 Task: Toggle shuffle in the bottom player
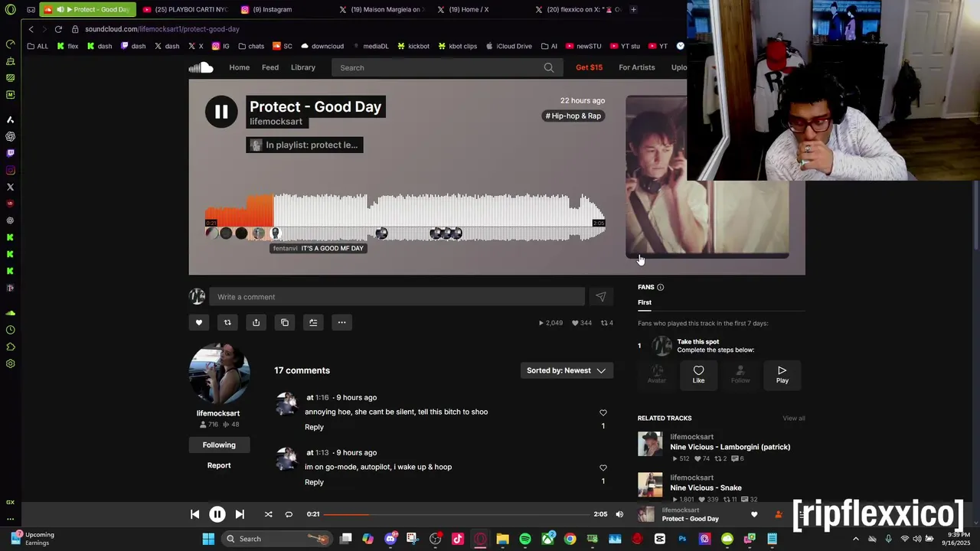click(x=268, y=514)
